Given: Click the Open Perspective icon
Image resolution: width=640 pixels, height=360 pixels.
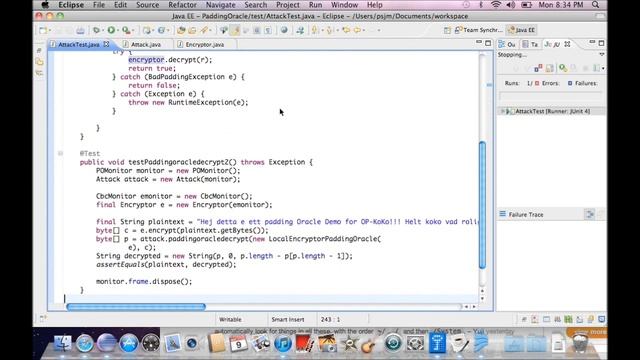Looking at the screenshot, I should click(447, 30).
